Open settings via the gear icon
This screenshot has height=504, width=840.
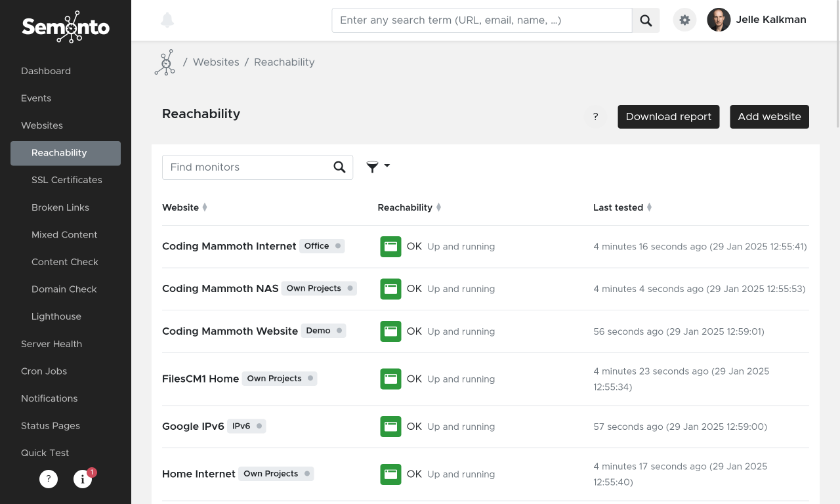point(684,20)
